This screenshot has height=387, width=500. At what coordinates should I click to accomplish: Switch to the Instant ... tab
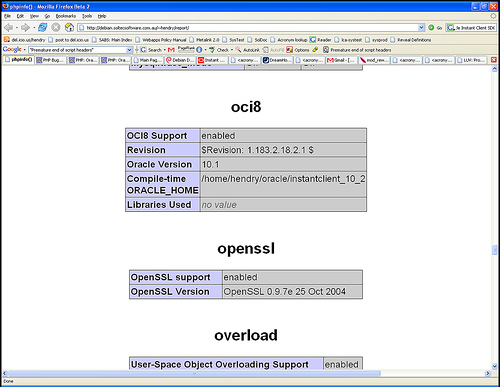pos(212,60)
